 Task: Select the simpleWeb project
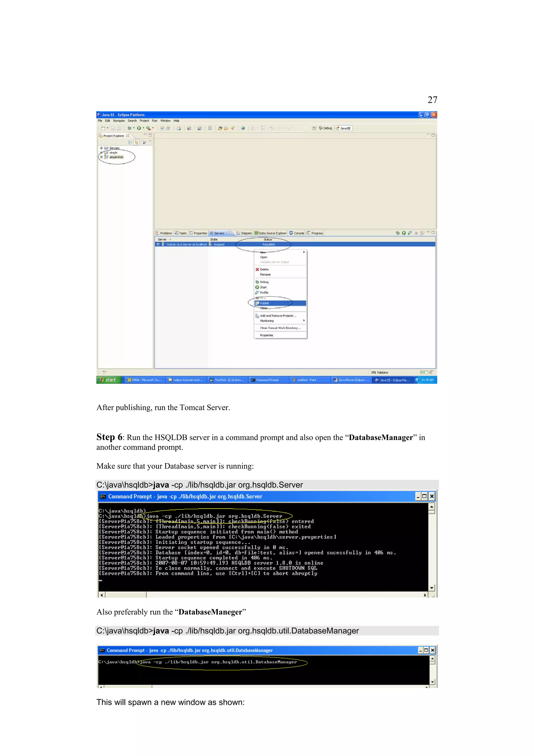pyautogui.click(x=116, y=157)
